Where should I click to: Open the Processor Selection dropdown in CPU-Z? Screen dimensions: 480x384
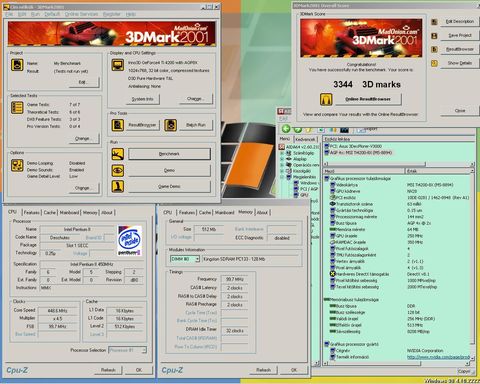coord(144,350)
